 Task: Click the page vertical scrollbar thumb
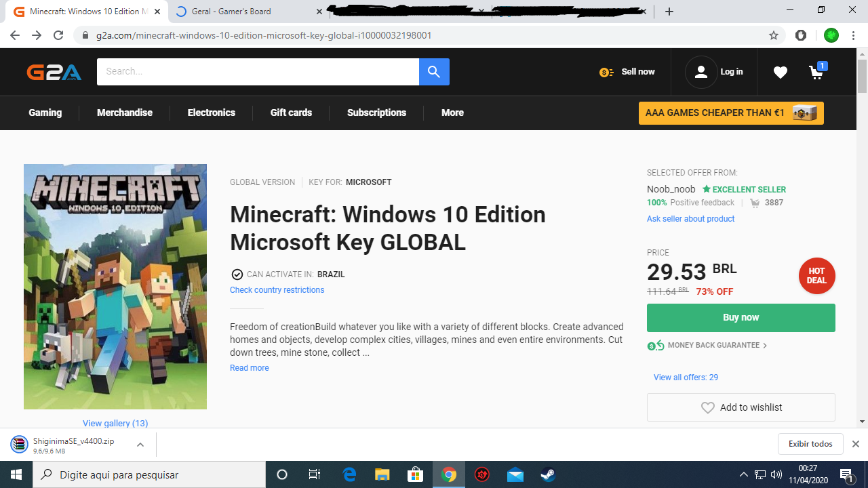[x=862, y=76]
